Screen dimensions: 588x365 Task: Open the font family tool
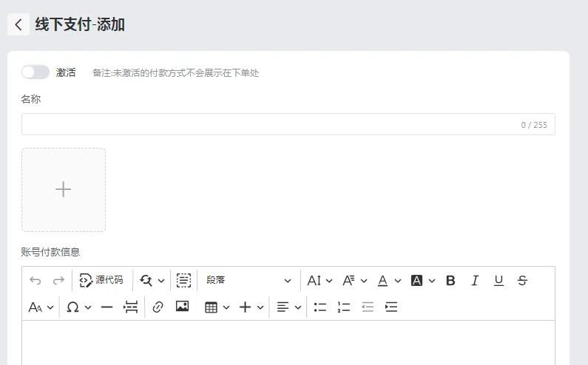click(x=348, y=280)
